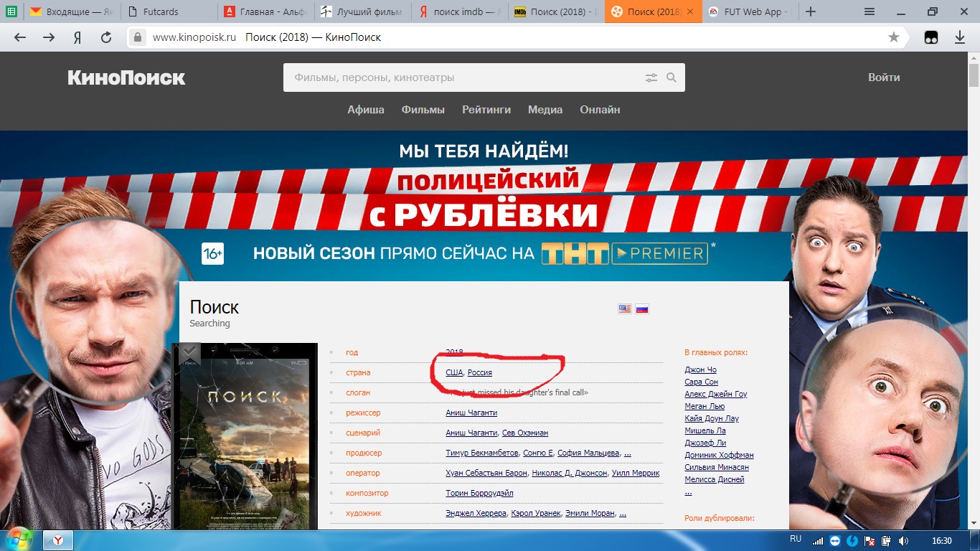This screenshot has height=551, width=980.
Task: Click the volume icon in system tray
Action: click(903, 541)
